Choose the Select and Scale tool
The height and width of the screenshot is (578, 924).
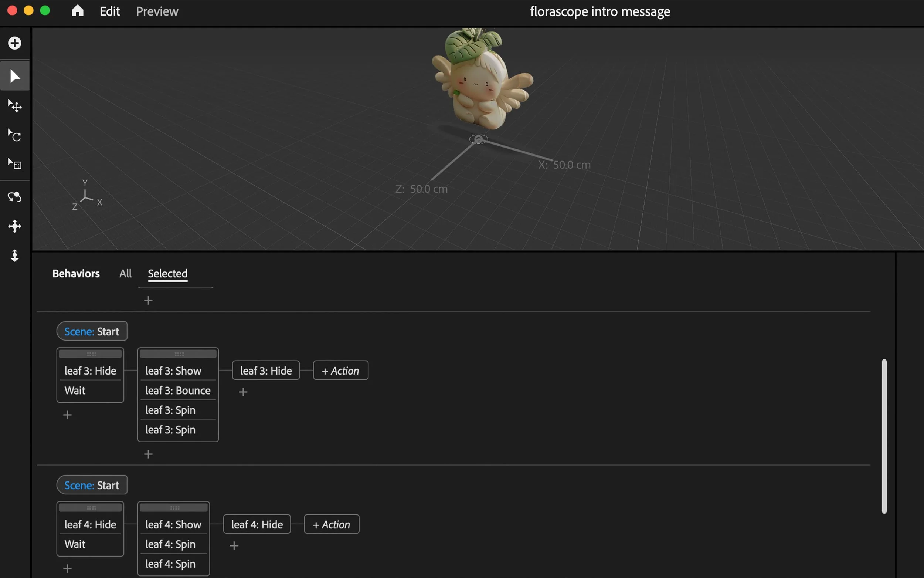[14, 165]
